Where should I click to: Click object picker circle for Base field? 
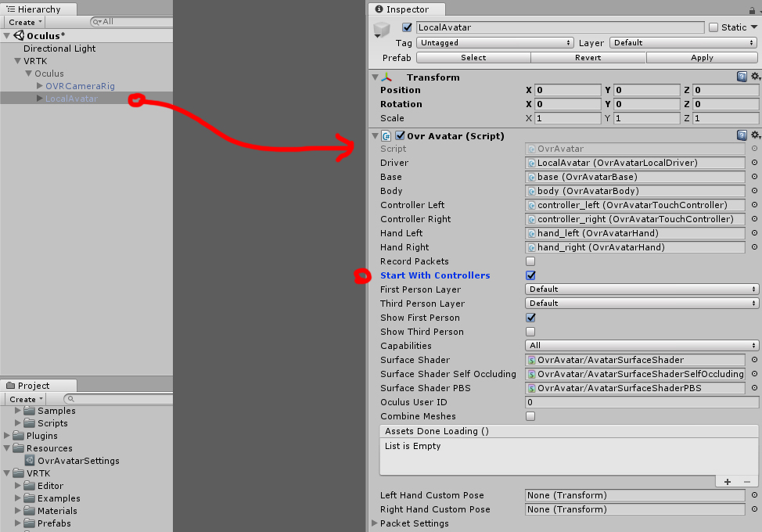(x=754, y=177)
